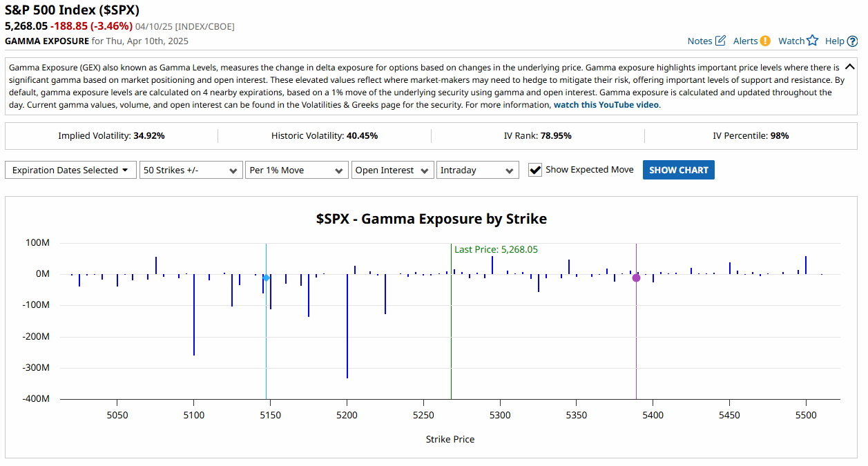The image size is (868, 466).
Task: Open the Open Interest dropdown
Action: pos(393,170)
